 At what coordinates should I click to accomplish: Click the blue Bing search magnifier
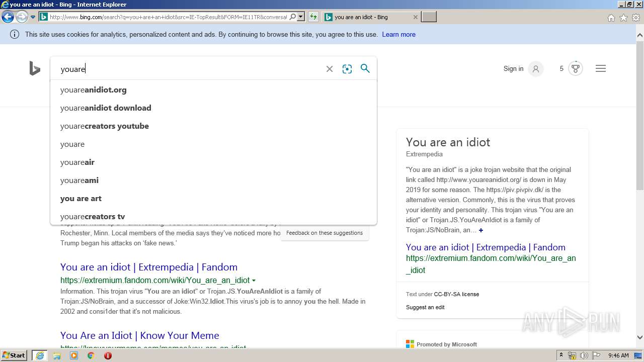365,68
